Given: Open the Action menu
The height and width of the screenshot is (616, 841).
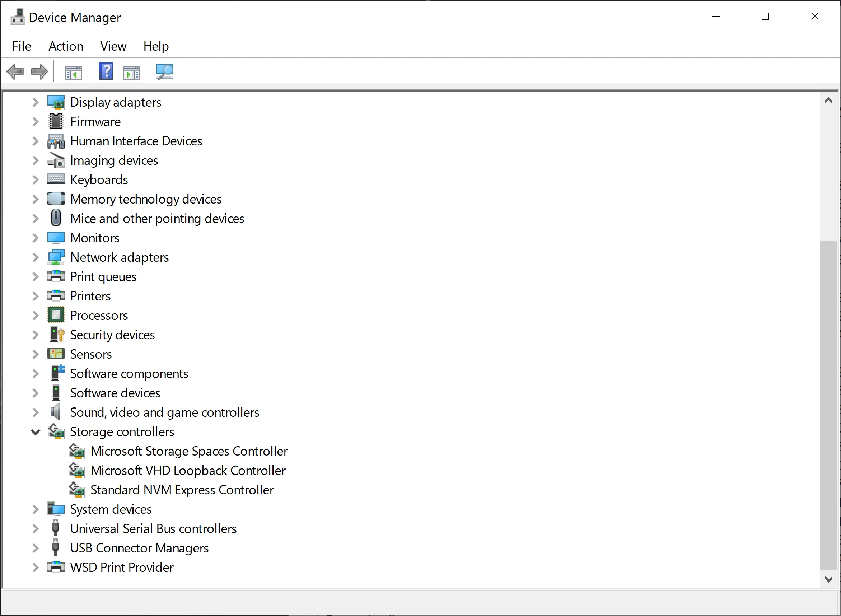Looking at the screenshot, I should [x=66, y=46].
